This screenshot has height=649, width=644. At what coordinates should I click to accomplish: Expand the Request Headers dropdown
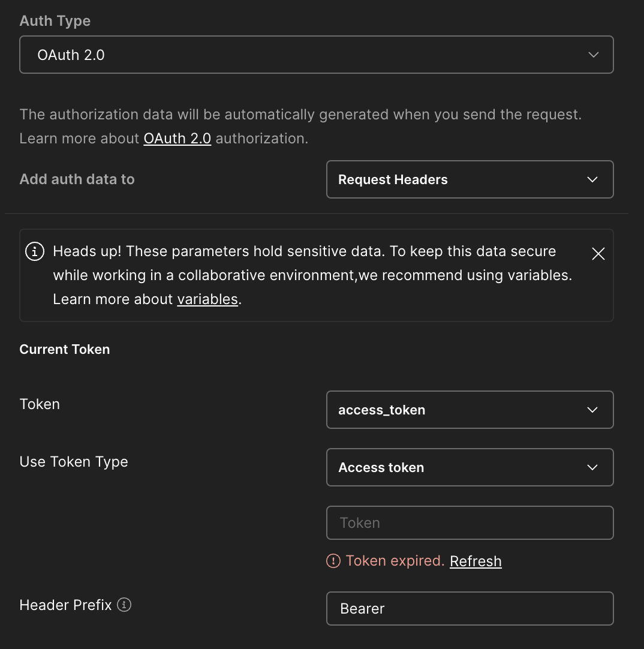469,179
